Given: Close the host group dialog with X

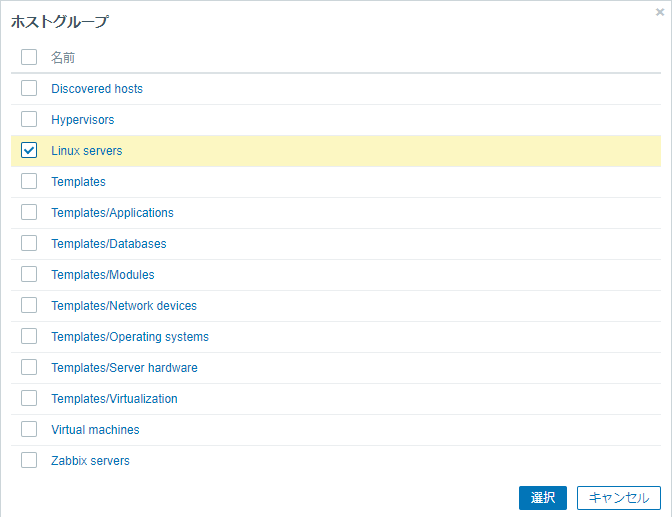Looking at the screenshot, I should 659,12.
